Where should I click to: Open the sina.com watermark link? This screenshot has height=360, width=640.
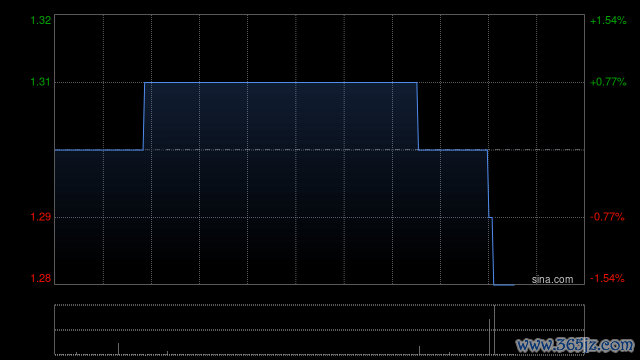552,280
